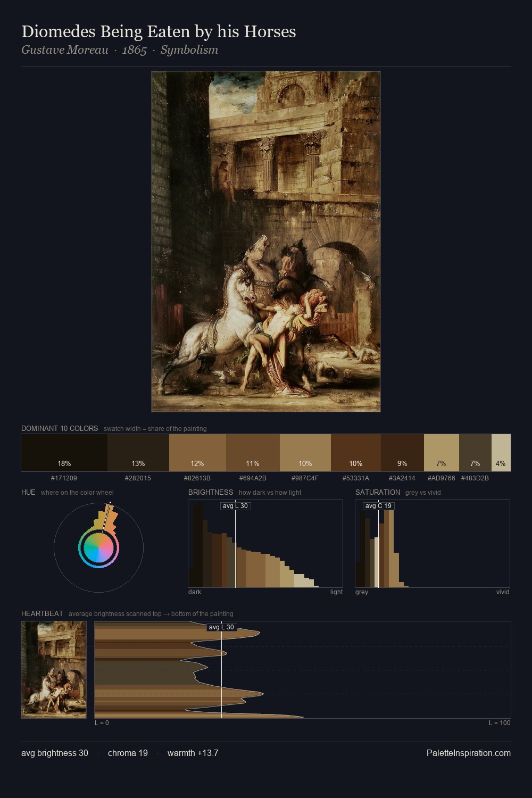The image size is (532, 798).
Task: Click 'where on the color wheel' subtitle
Action: coord(77,493)
